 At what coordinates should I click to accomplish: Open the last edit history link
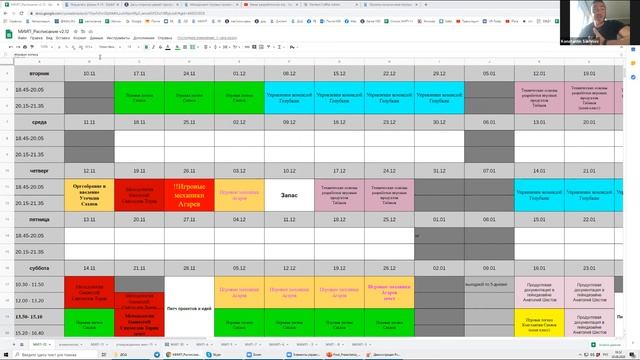207,38
